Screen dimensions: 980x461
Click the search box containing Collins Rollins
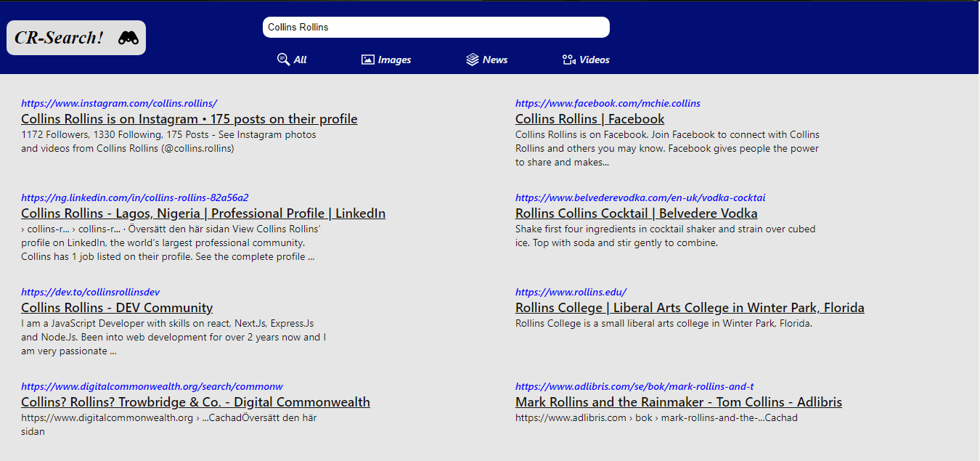(436, 27)
